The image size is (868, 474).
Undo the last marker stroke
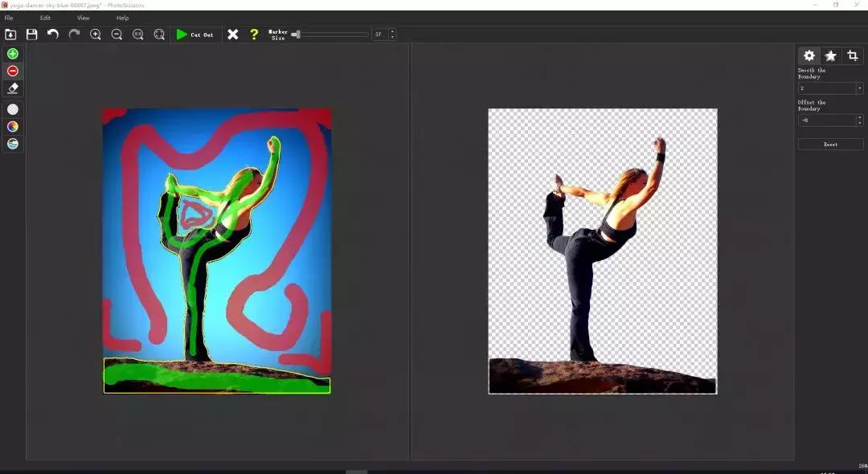pyautogui.click(x=53, y=35)
